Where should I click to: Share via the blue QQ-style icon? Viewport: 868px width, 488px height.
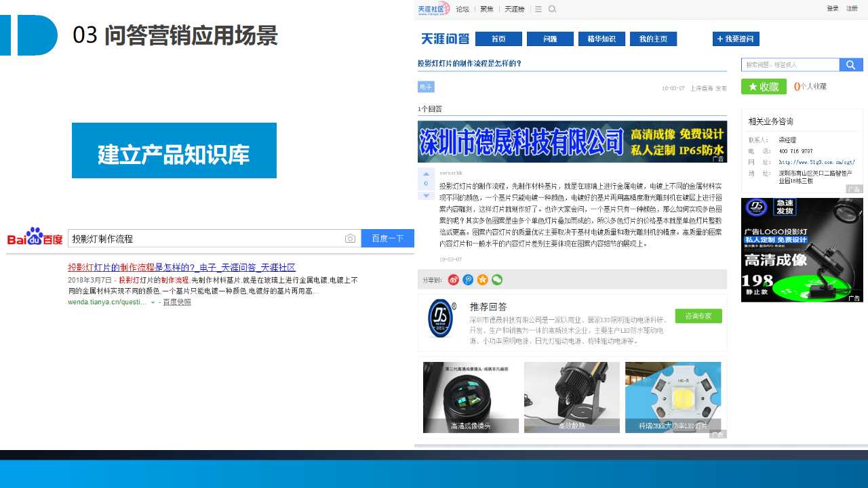[x=468, y=279]
